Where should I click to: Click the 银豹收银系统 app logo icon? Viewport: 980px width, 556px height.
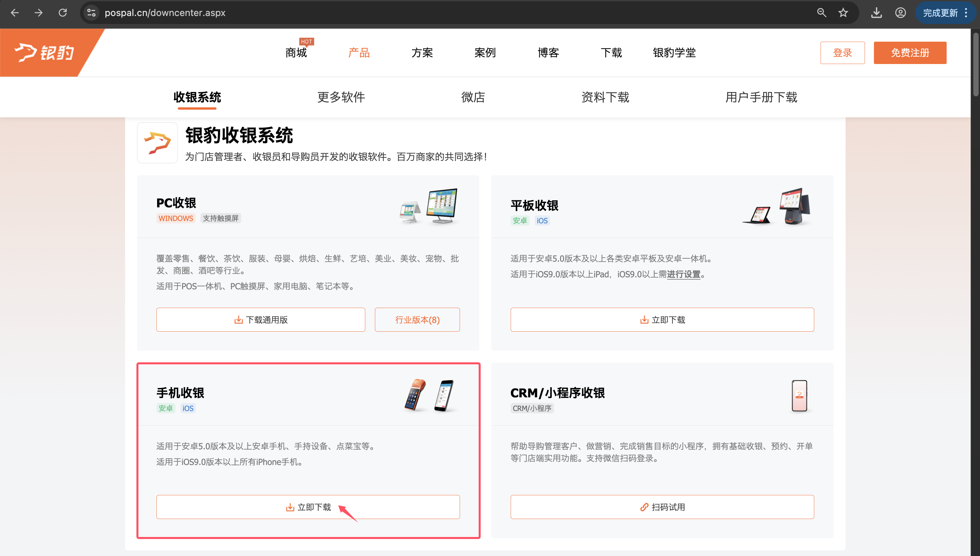[157, 143]
